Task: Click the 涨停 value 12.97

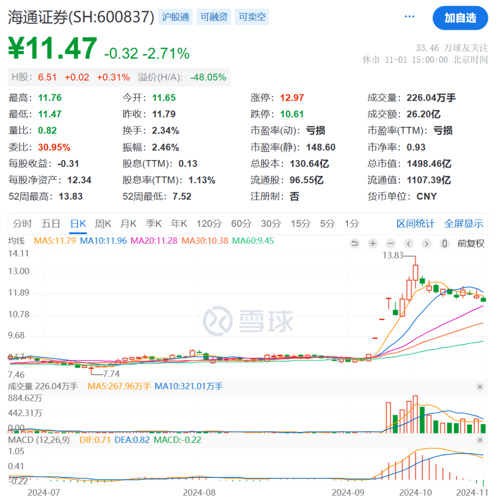Action: [292, 98]
